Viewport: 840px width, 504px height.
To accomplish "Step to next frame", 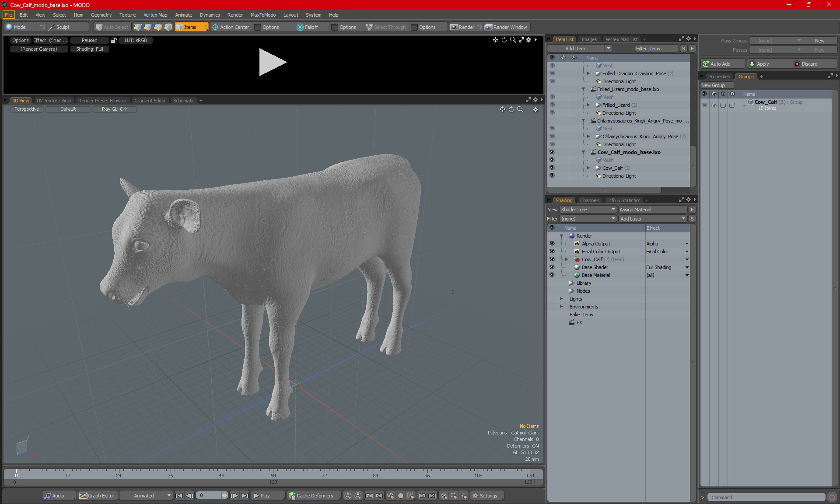I will tap(234, 496).
